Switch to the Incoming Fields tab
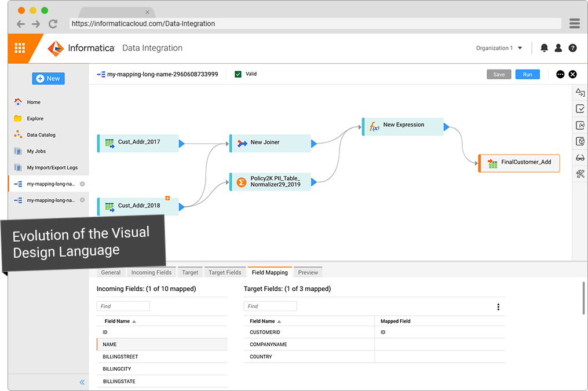This screenshot has height=391, width=588. 151,272
